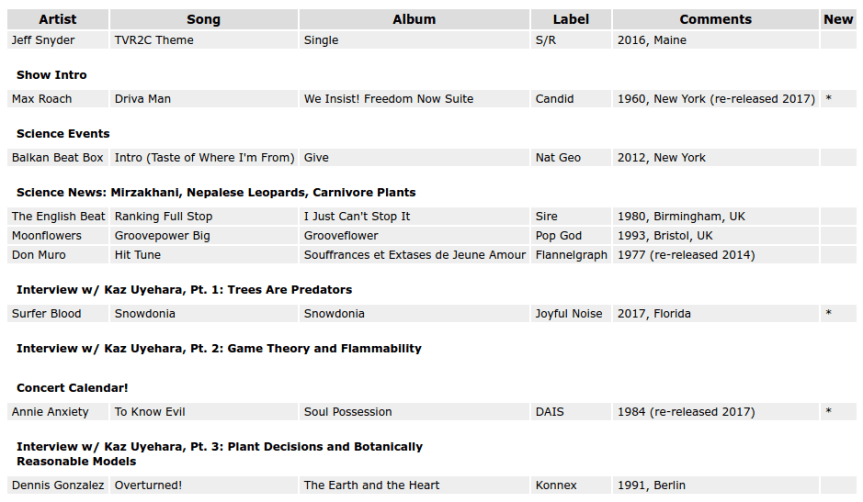Select the Annie Anxiety row's New asterisk
The image size is (863, 502).
[x=828, y=412]
